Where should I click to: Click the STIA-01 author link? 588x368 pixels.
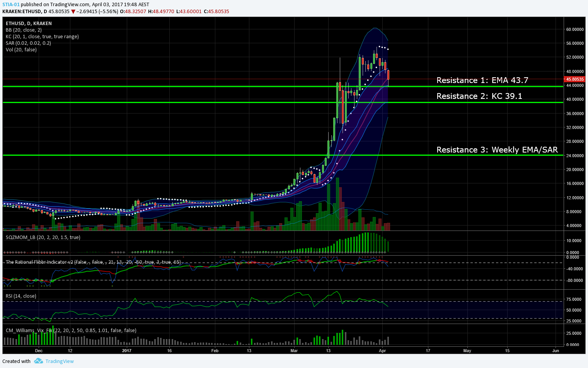[11, 5]
